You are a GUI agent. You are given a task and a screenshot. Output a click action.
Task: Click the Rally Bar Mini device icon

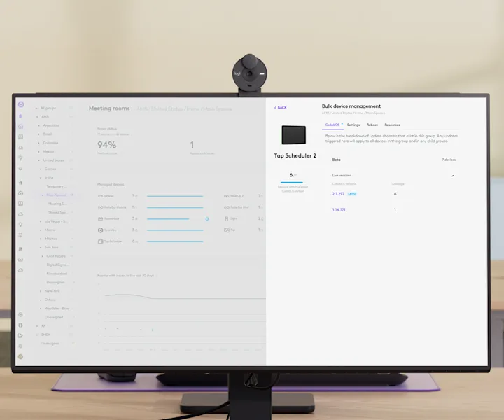pos(226,207)
